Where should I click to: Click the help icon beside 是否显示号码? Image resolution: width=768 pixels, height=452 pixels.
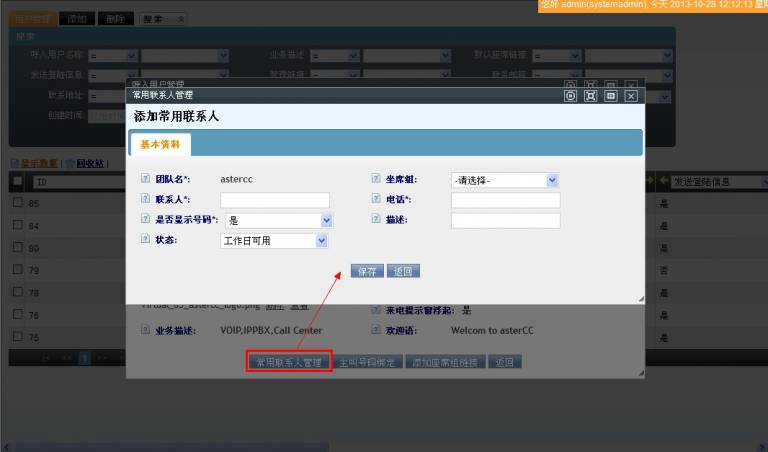coord(146,220)
